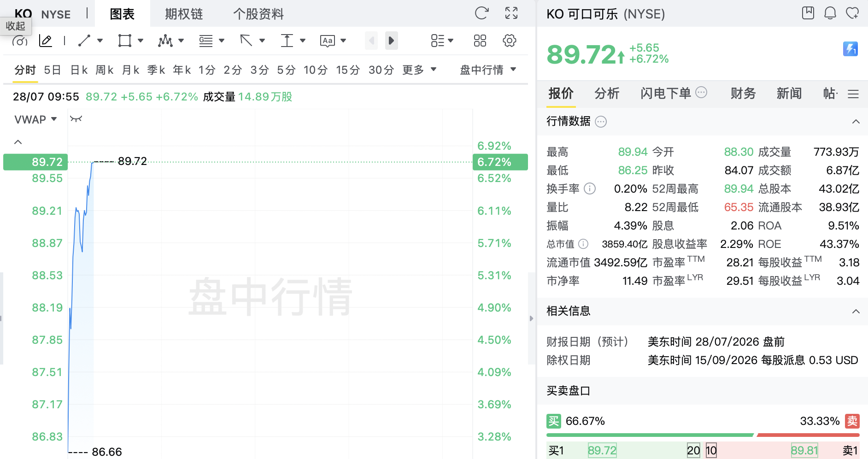Click the 卖1 ask price 89.81
Screen dimensions: 868x459
tap(804, 450)
